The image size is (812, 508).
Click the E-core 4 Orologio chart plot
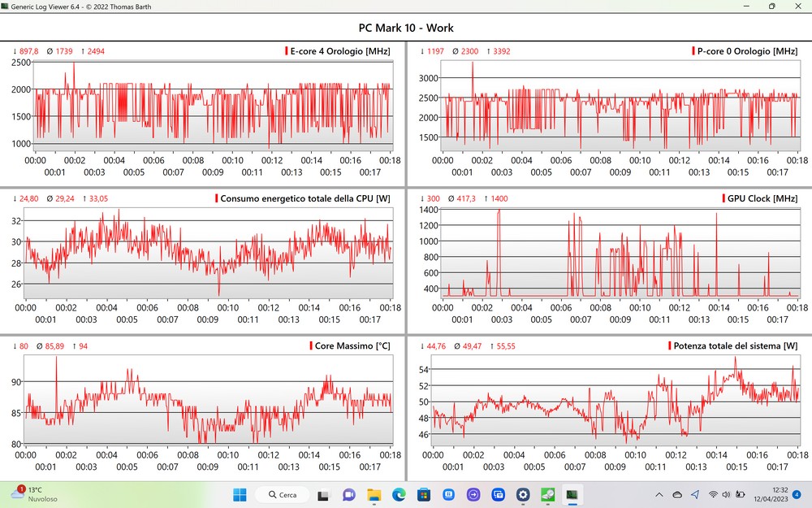pos(213,106)
